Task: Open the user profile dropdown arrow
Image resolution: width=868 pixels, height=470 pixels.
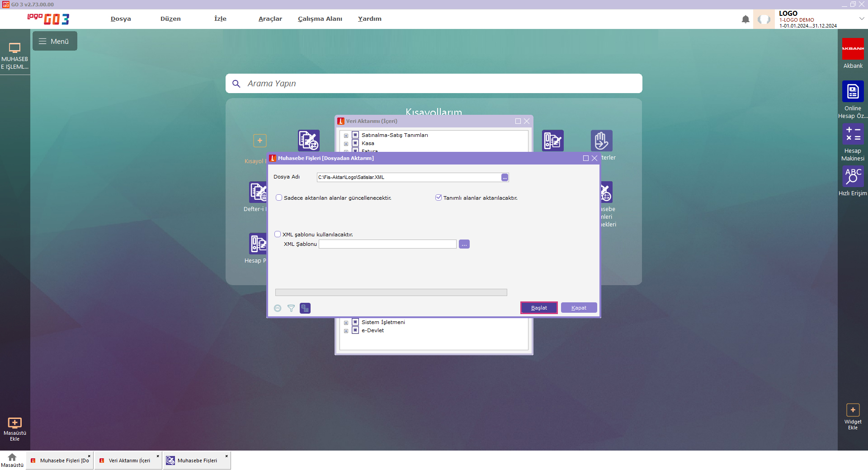Action: click(x=861, y=19)
